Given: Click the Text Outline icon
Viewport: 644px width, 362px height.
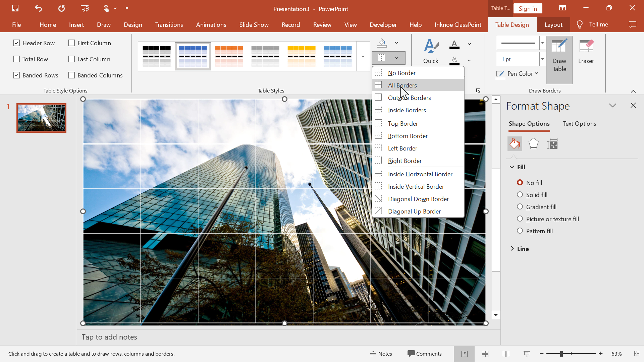Looking at the screenshot, I should [x=453, y=61].
